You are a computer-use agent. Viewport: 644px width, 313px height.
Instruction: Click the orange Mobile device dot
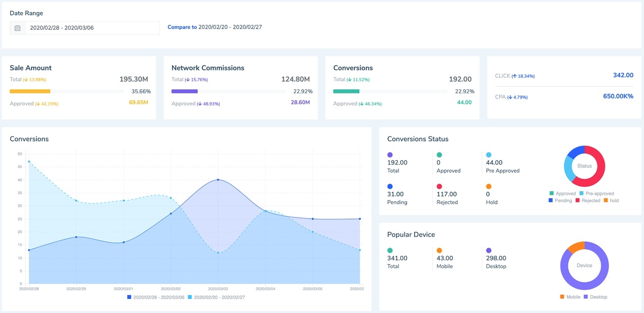click(439, 250)
